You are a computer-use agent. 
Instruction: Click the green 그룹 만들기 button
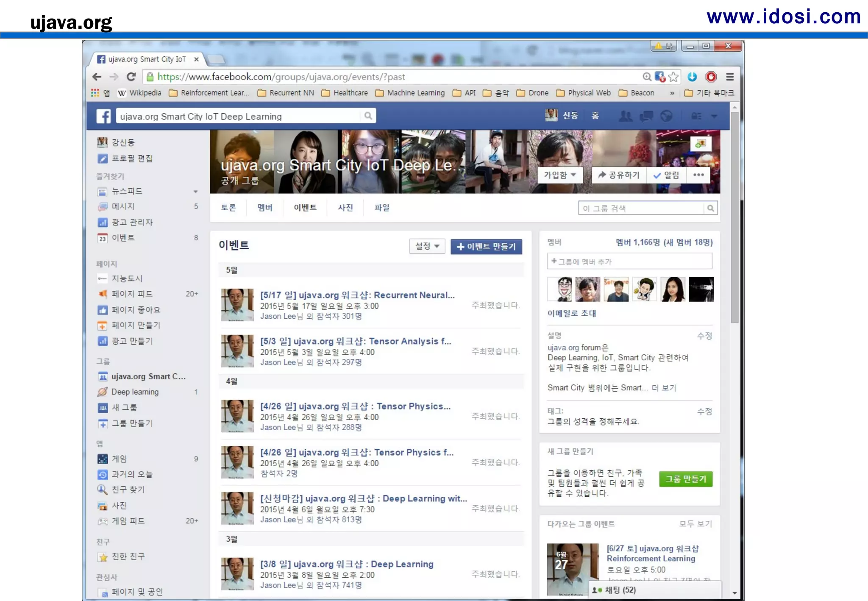(x=685, y=479)
